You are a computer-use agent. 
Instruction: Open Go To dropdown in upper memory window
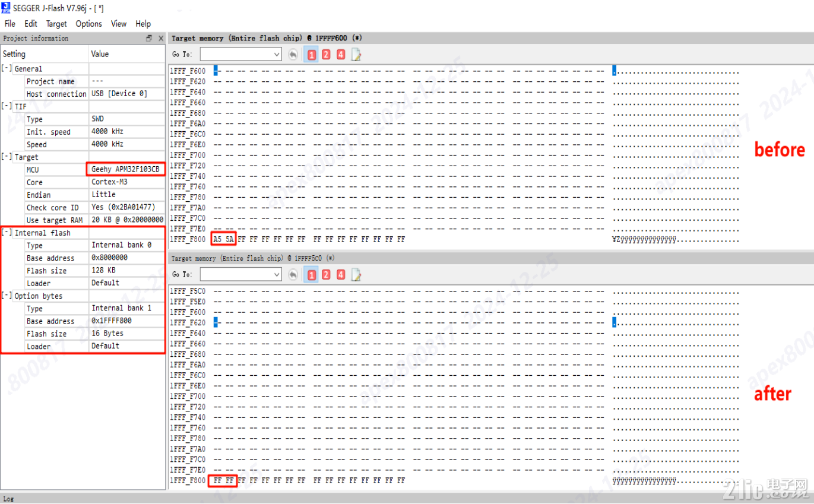coord(276,55)
